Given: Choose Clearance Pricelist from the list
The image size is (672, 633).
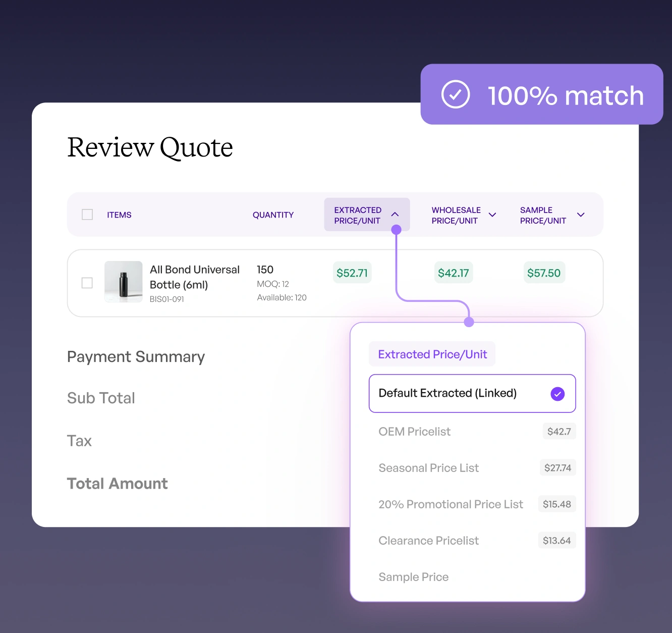Looking at the screenshot, I should click(428, 541).
